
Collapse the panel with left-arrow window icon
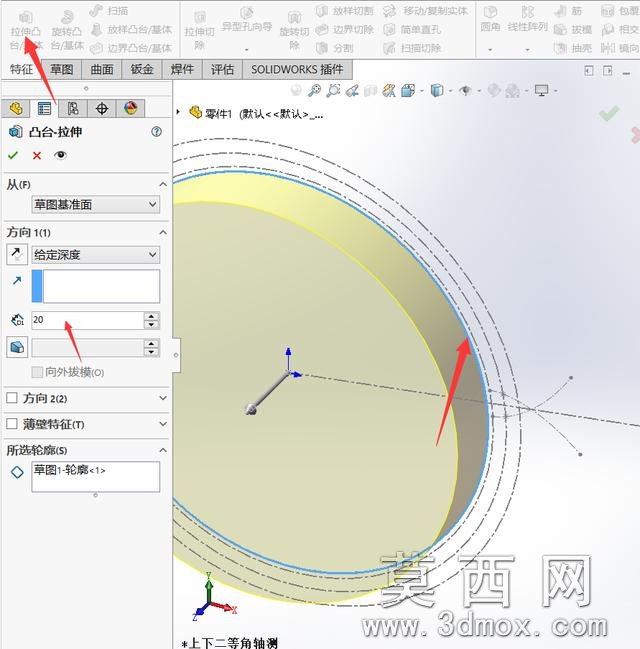point(589,71)
